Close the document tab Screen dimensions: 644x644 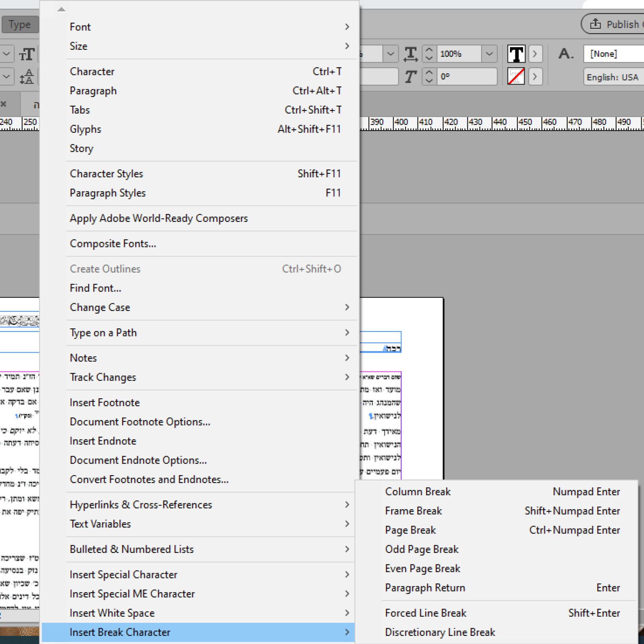3,104
